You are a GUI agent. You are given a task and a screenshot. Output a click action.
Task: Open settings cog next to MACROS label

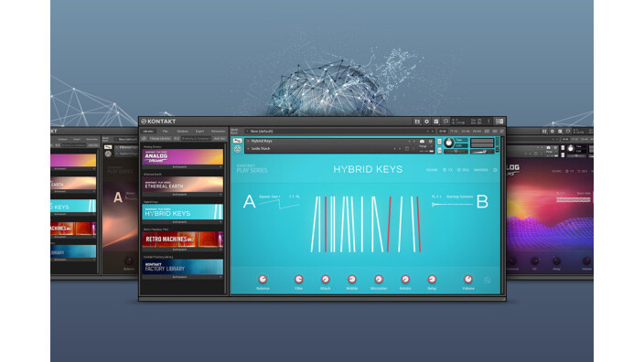pyautogui.click(x=495, y=170)
